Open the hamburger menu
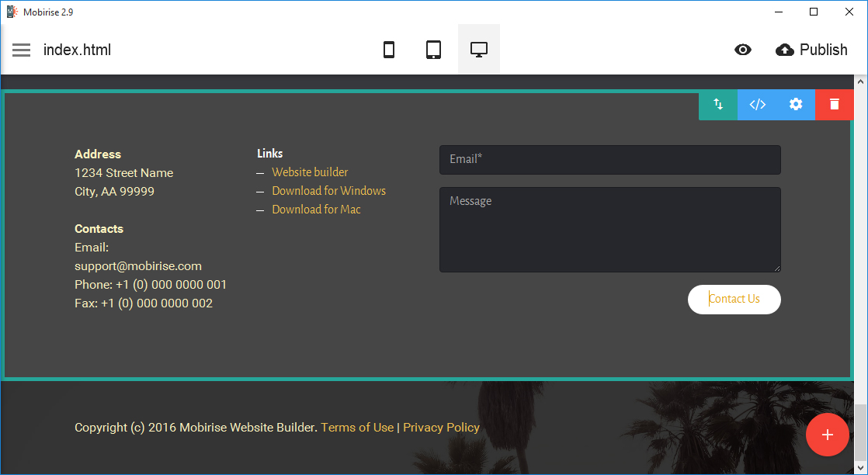This screenshot has height=475, width=868. [21, 50]
